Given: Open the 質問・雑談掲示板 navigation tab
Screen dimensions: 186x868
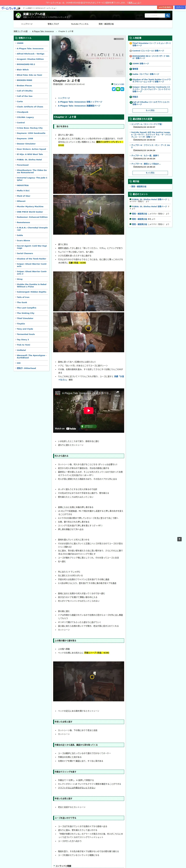Looking at the screenshot, I should tap(106, 24).
